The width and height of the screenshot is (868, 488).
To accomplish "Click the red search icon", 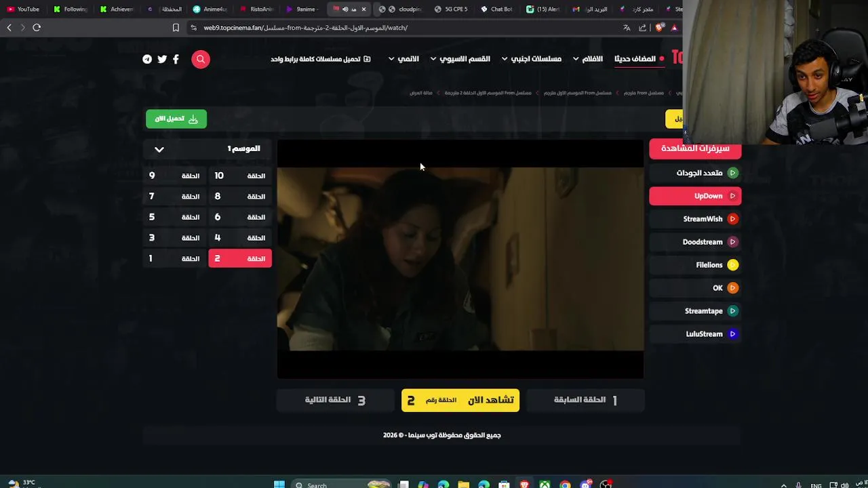I will (201, 60).
